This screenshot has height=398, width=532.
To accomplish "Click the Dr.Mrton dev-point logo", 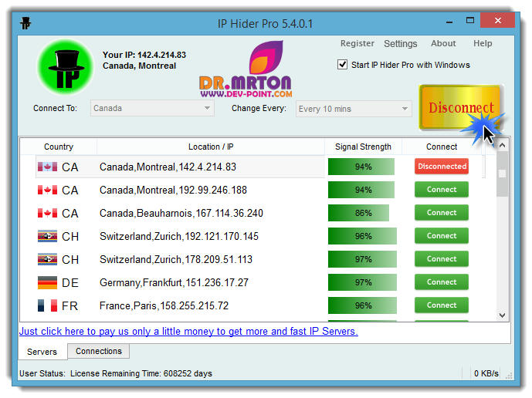I will tap(246, 69).
